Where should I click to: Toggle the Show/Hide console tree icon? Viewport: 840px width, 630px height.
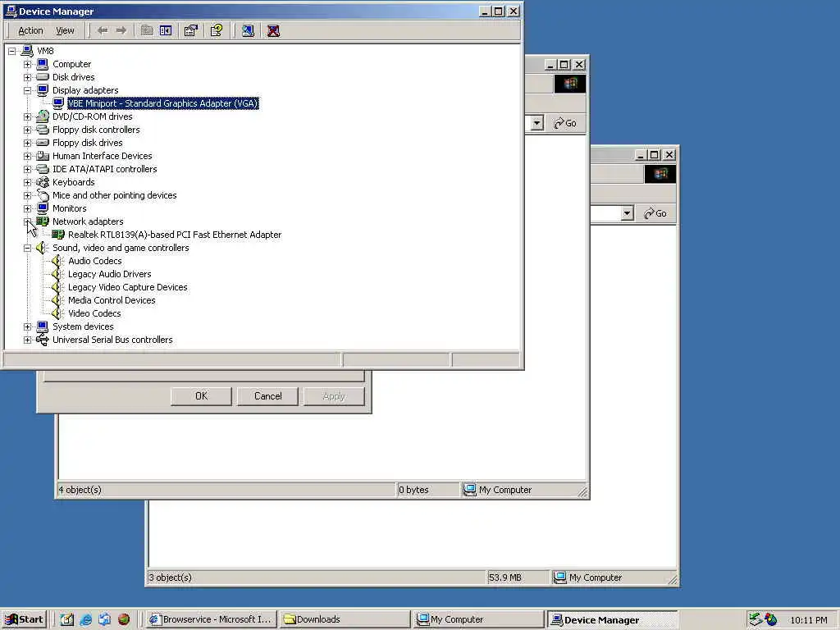click(x=166, y=30)
